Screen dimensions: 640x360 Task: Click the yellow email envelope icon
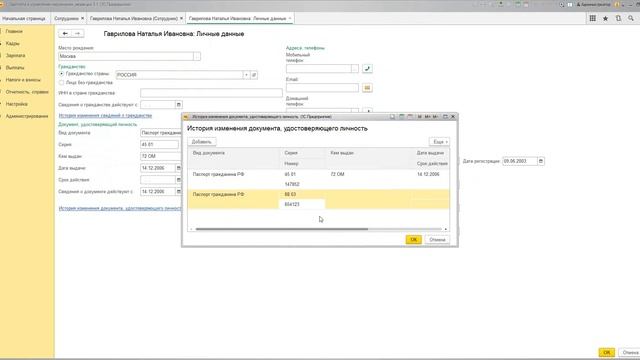367,88
